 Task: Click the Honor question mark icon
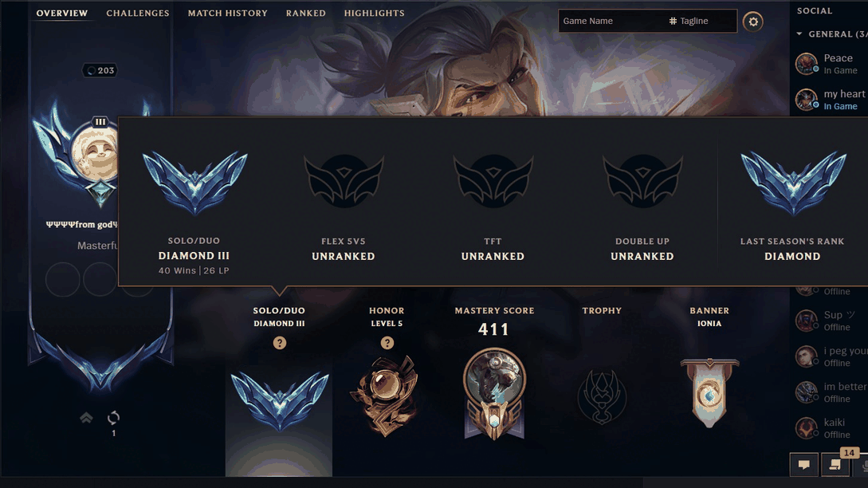387,343
